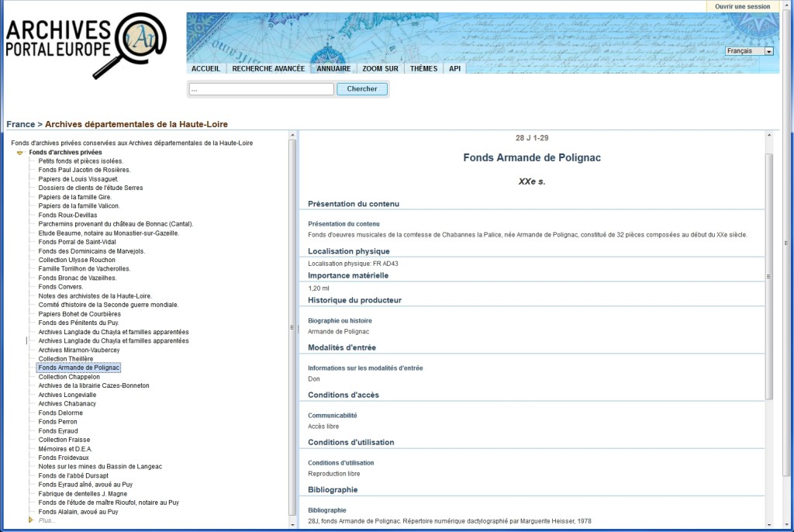This screenshot has width=794, height=532.
Task: Select Collection Chappelon in the tree
Action: pyautogui.click(x=69, y=377)
